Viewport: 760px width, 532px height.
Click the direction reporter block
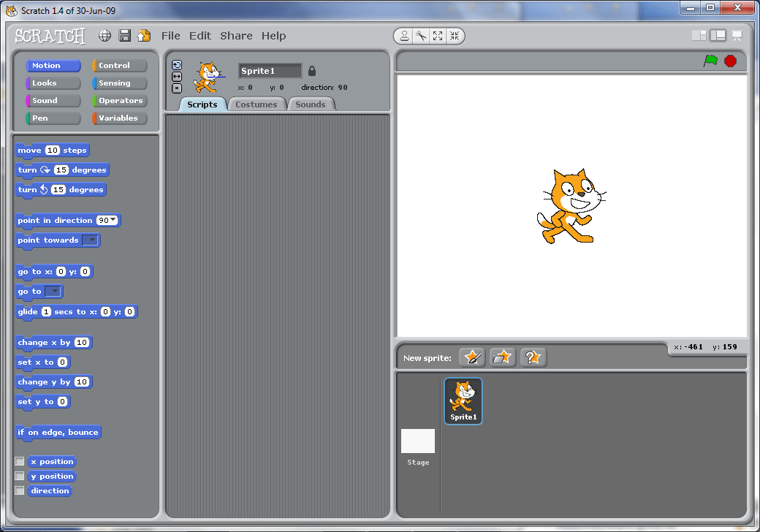point(50,490)
